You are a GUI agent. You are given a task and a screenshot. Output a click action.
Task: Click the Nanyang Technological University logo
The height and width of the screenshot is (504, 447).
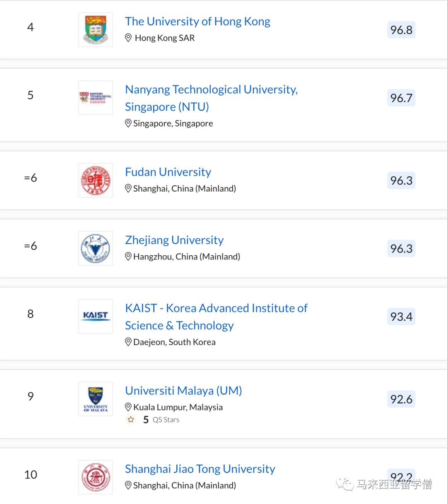coord(95,98)
